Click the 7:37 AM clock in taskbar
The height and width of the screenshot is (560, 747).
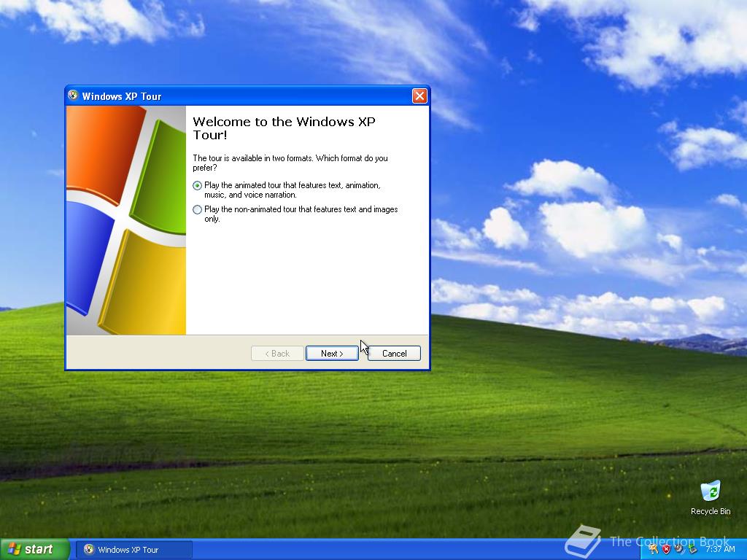[x=720, y=549]
